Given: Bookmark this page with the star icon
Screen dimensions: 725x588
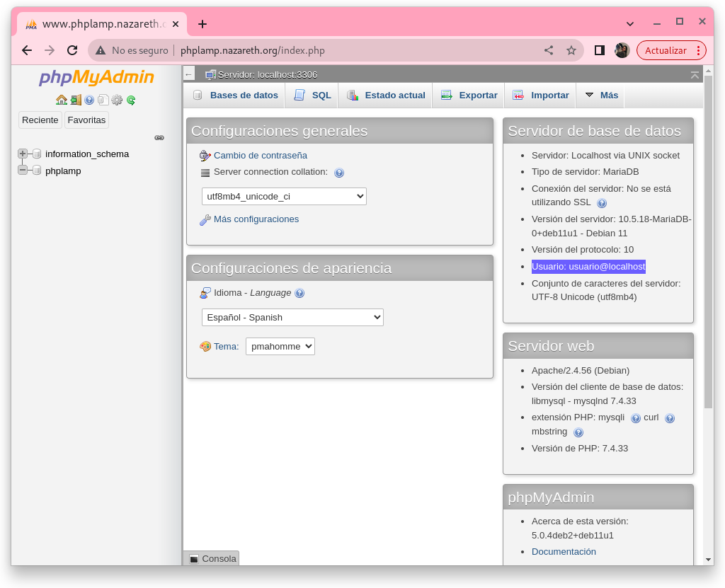Looking at the screenshot, I should point(571,50).
